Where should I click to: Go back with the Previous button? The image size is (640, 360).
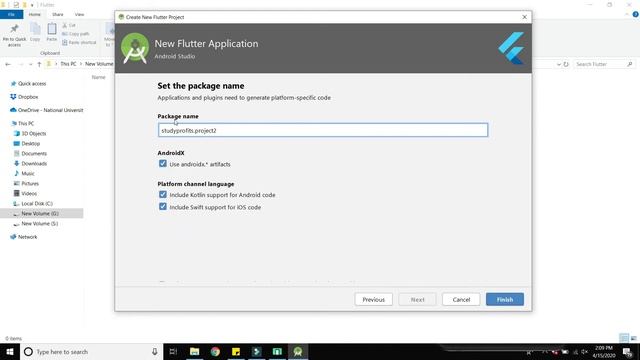[x=373, y=299]
